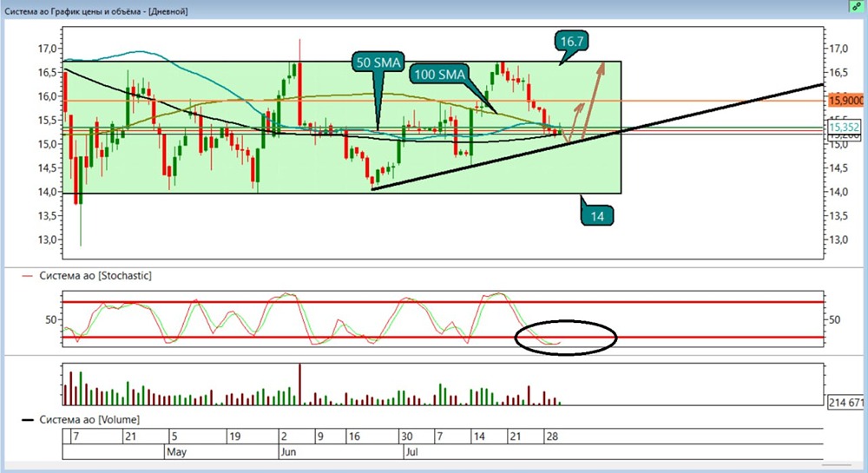Click the 16,5 label on left price axis

pos(47,73)
